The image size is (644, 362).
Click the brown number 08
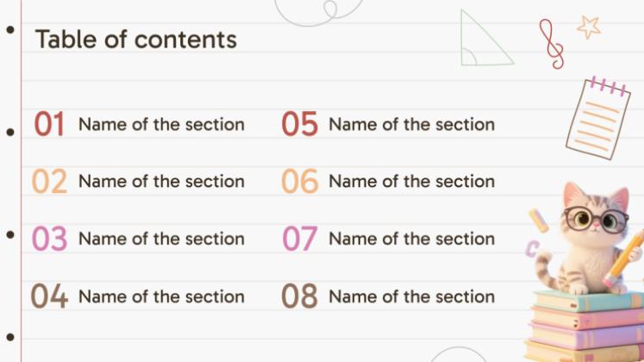(x=299, y=296)
